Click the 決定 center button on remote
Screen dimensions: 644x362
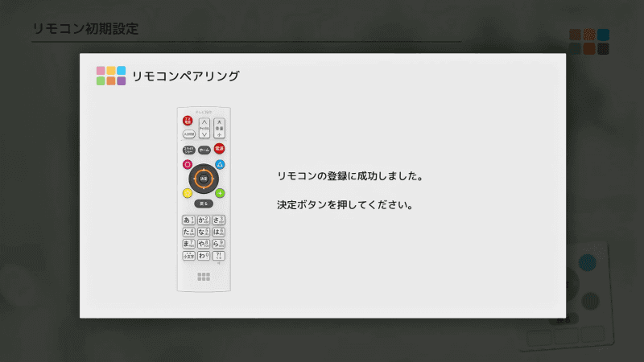[204, 179]
